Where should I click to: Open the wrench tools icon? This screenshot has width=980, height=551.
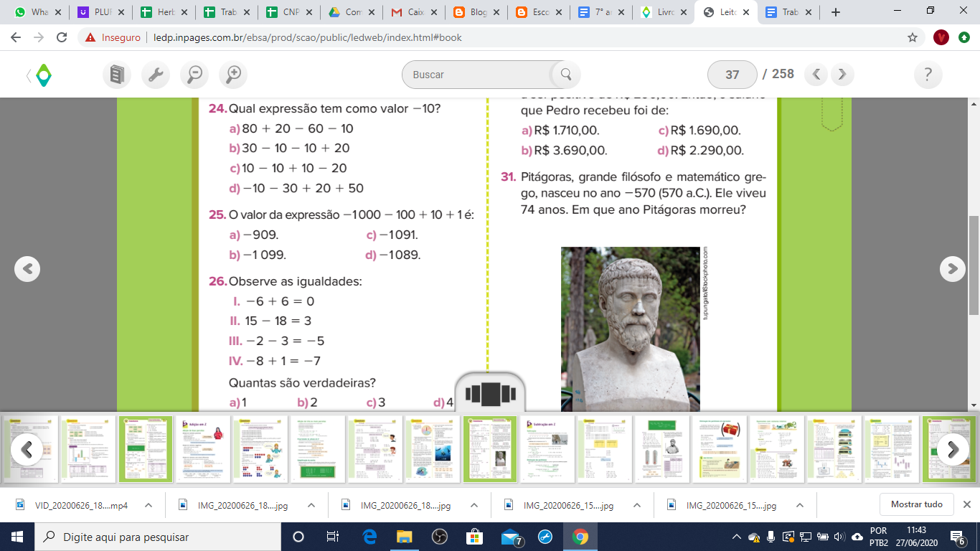[x=156, y=75]
